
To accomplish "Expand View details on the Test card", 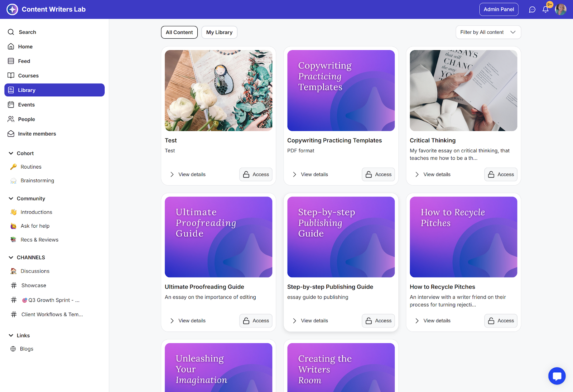I will point(188,174).
